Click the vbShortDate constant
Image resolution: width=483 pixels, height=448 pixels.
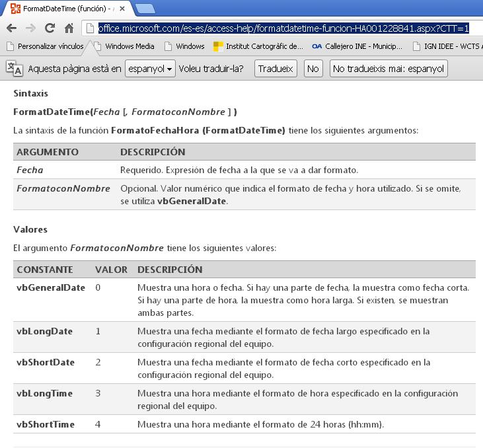pyautogui.click(x=46, y=362)
